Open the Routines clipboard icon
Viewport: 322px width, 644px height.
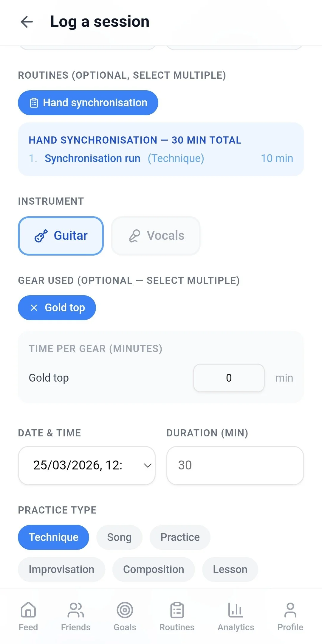coord(177,610)
